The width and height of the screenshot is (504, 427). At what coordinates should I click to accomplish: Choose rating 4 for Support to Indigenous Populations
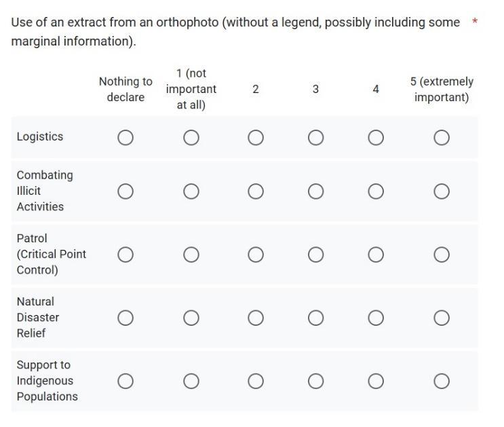[376, 382]
